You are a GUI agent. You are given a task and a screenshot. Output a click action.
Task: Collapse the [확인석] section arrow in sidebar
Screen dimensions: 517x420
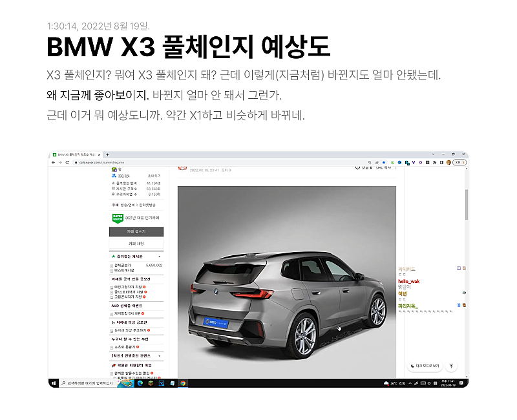point(160,355)
